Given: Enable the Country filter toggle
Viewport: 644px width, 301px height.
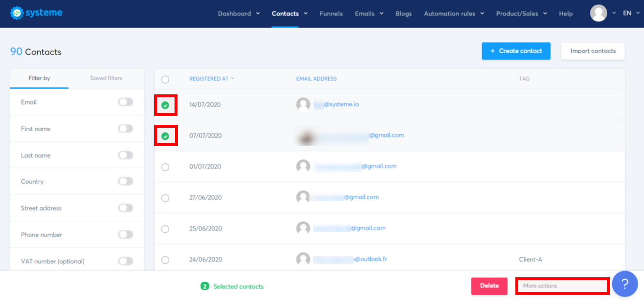Looking at the screenshot, I should point(125,181).
